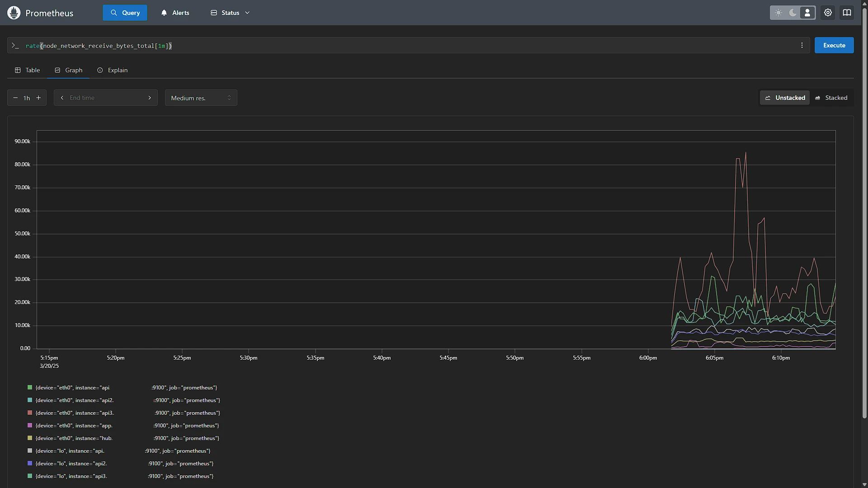Viewport: 868px width, 488px height.
Task: Click the scrollbar down arrow
Action: point(864,485)
